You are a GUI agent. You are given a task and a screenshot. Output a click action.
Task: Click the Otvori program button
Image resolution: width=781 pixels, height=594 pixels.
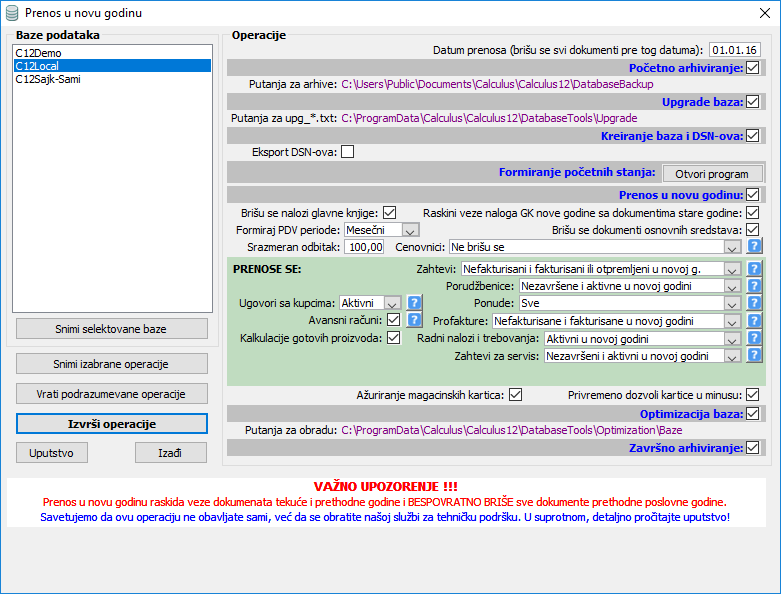pos(712,173)
